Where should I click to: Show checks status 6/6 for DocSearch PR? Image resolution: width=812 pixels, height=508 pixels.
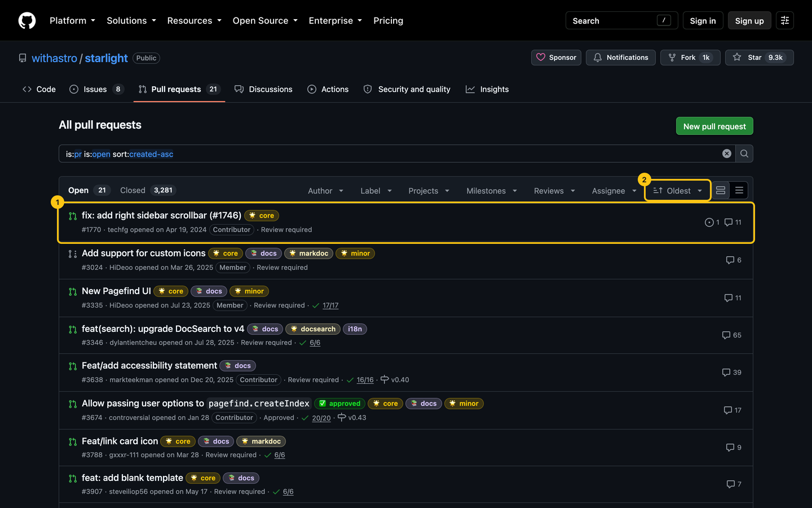(x=315, y=343)
